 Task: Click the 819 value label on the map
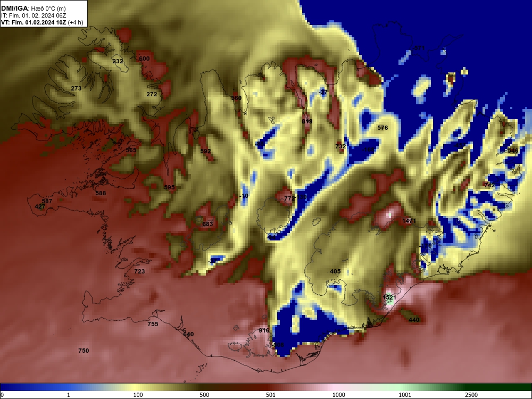307,121
